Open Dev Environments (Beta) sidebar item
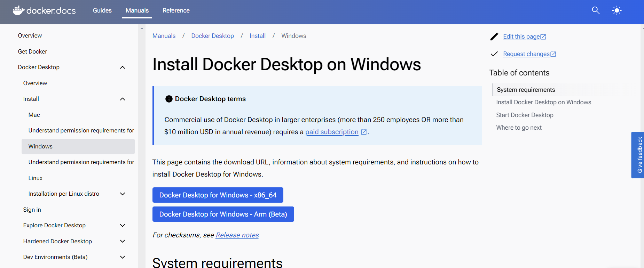This screenshot has height=268, width=644. tap(55, 257)
